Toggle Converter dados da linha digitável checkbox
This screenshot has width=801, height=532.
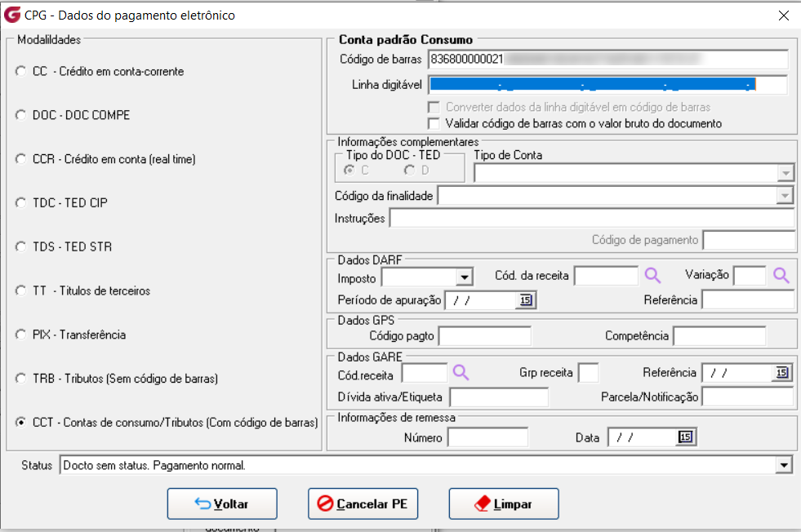434,107
